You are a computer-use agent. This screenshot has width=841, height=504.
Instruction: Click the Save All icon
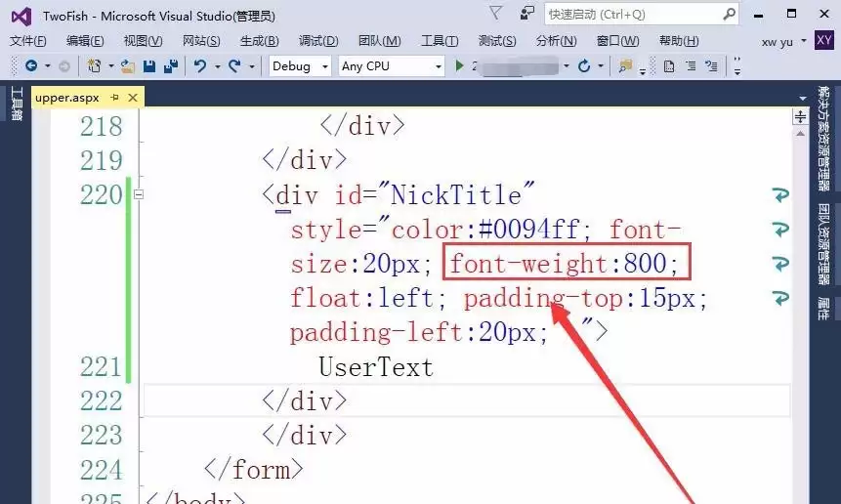coord(171,66)
